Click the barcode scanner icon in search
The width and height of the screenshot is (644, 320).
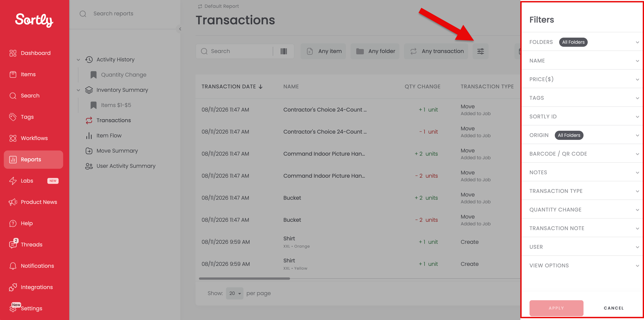pyautogui.click(x=284, y=51)
